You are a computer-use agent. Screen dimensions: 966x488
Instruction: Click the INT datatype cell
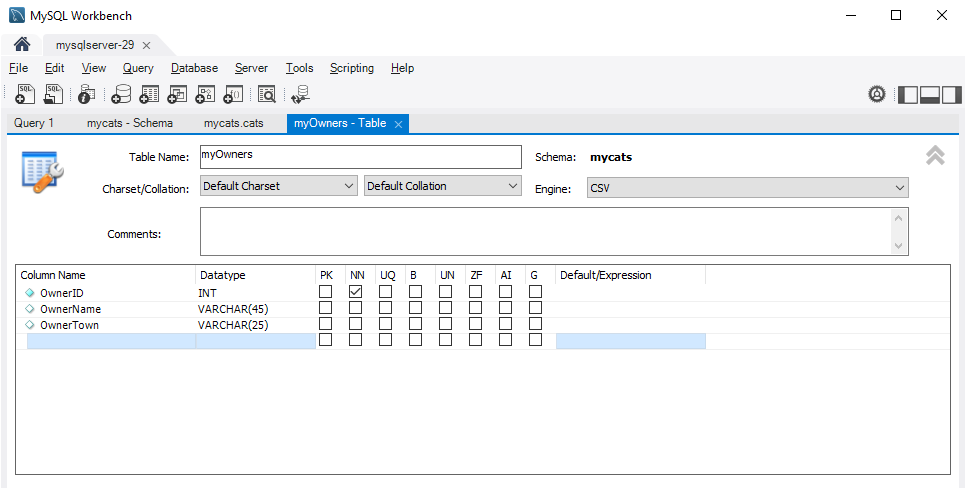pos(207,293)
